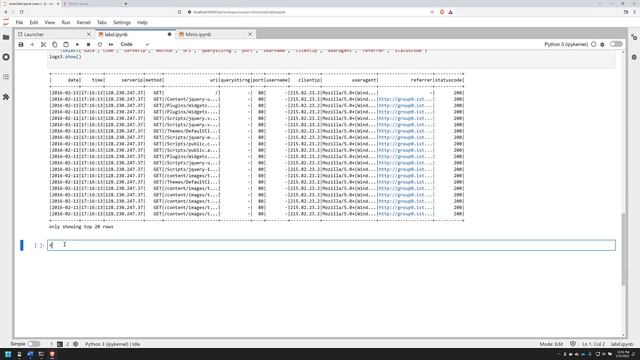This screenshot has height=360, width=640.
Task: Open the Tabs menu
Action: tap(102, 22)
